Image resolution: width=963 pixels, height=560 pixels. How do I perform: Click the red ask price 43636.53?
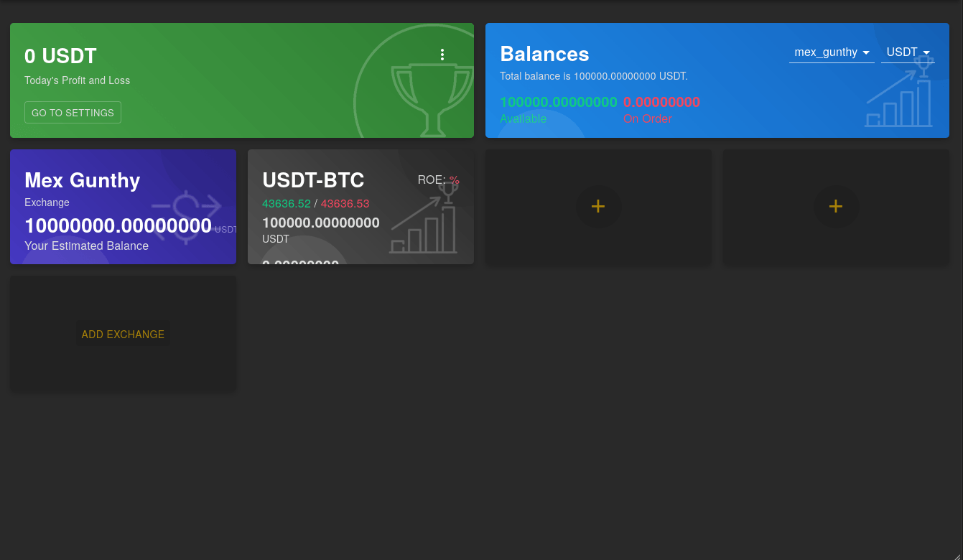point(345,204)
